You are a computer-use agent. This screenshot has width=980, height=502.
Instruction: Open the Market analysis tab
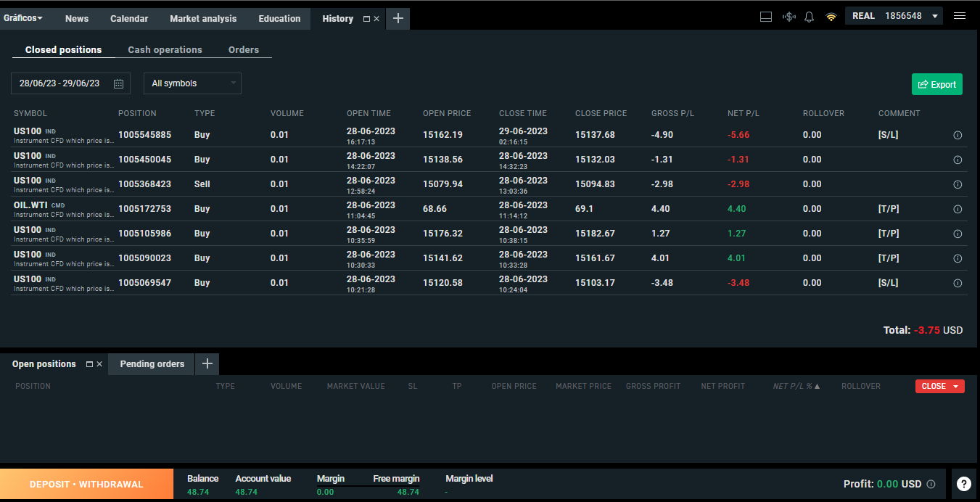pyautogui.click(x=203, y=19)
